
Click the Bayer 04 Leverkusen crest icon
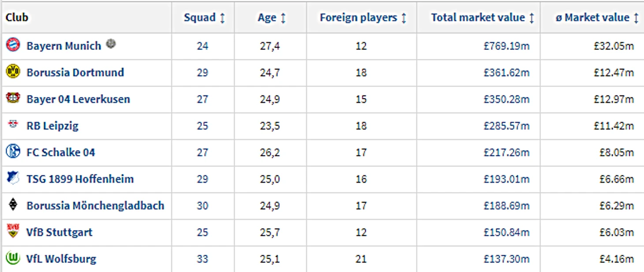(x=13, y=98)
